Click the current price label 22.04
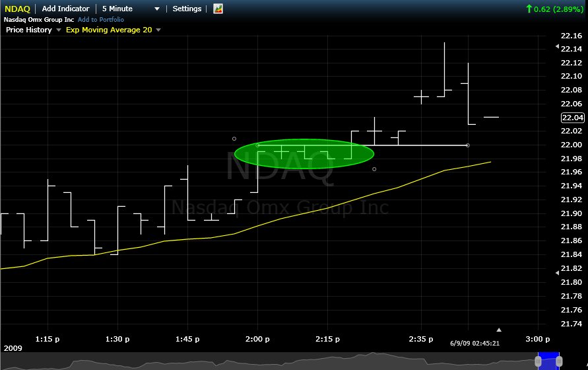This screenshot has width=588, height=370. [572, 118]
